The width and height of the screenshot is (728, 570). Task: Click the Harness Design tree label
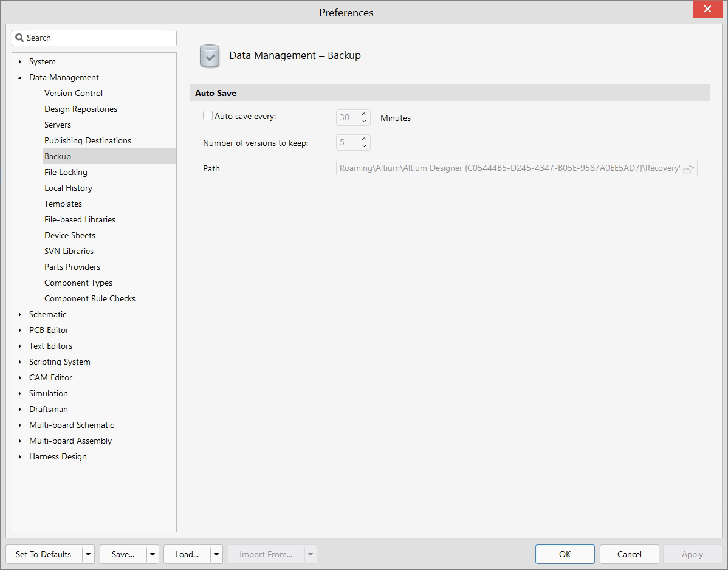(x=58, y=456)
